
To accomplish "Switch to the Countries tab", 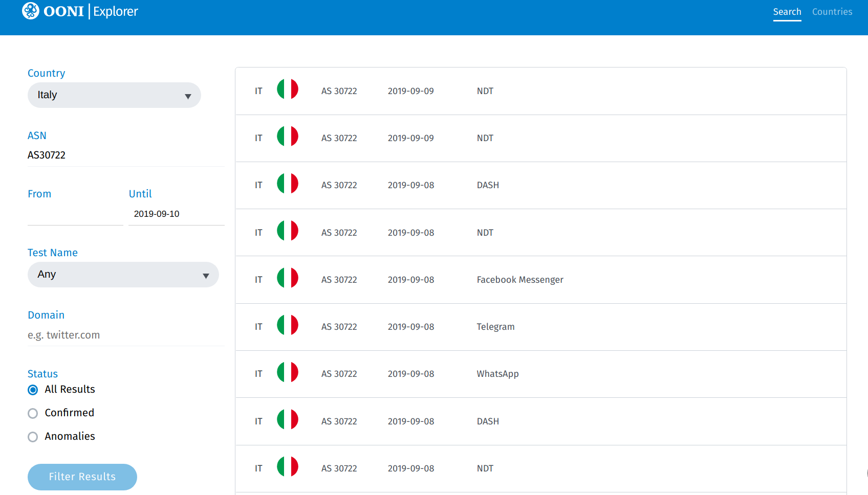I will (x=832, y=12).
